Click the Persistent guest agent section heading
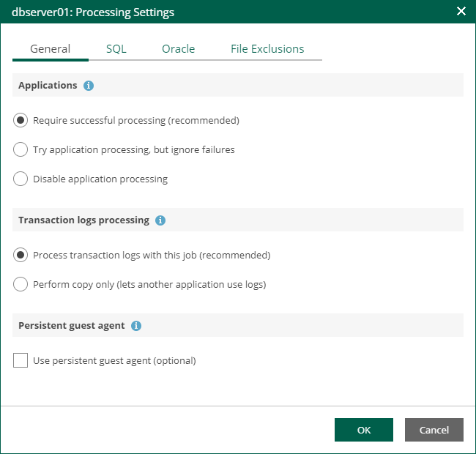Image resolution: width=476 pixels, height=454 pixels. click(x=71, y=325)
